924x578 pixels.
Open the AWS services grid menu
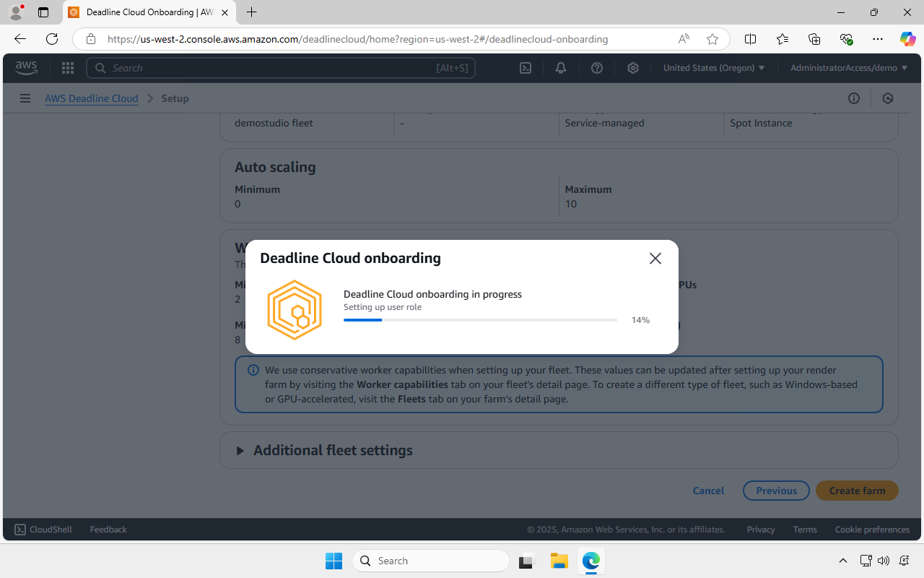67,67
